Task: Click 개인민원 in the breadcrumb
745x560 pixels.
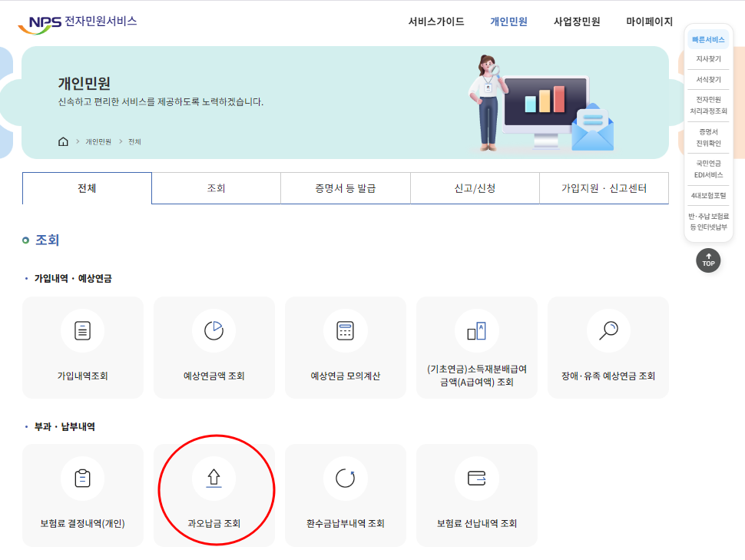Action: [98, 141]
